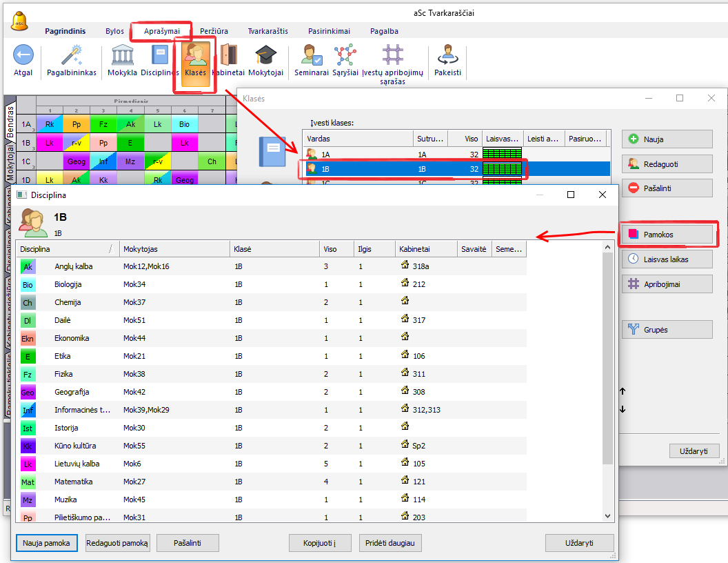Click the Nauja pamoka button
The image size is (728, 563).
pos(46,543)
